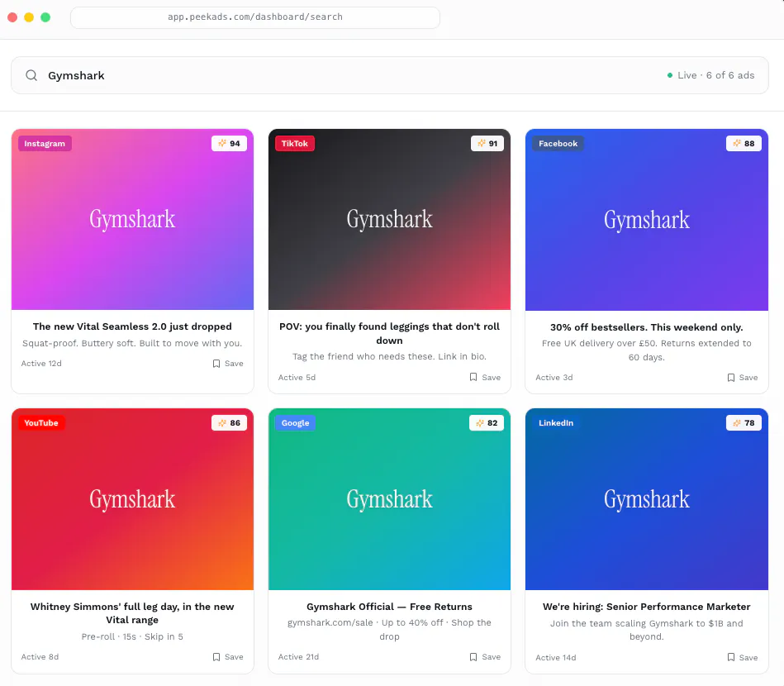Click the 'Active 14d' label
The height and width of the screenshot is (686, 784).
[555, 657]
